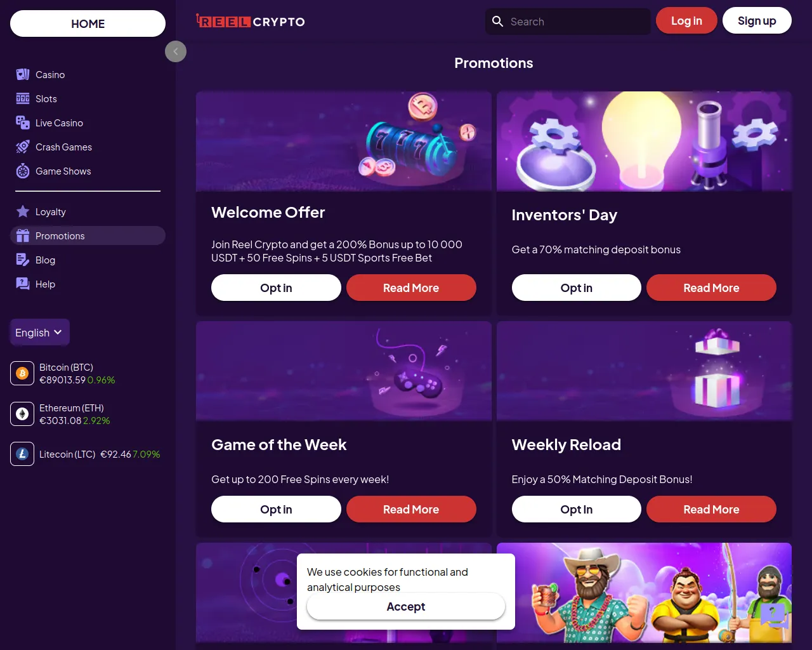Click the Ethereum coin icon
Image resolution: width=812 pixels, height=650 pixels.
coord(22,414)
